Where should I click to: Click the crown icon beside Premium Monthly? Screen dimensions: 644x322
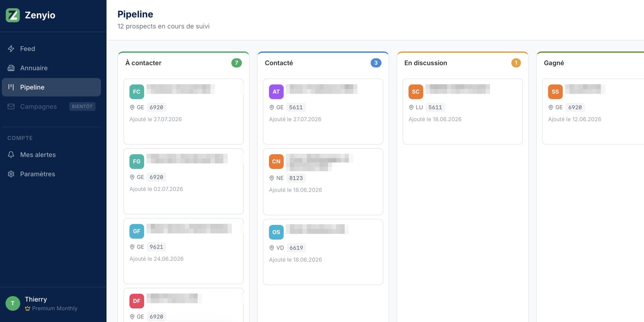[x=28, y=309]
